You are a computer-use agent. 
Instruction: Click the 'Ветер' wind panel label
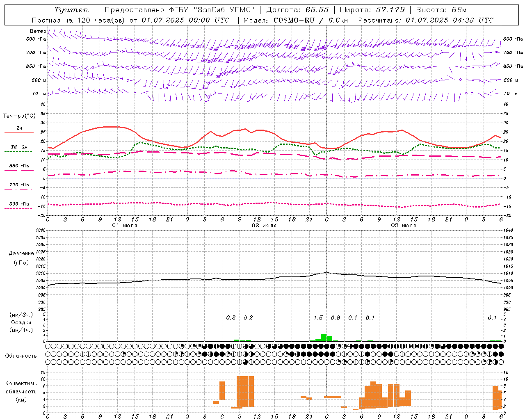point(38,31)
